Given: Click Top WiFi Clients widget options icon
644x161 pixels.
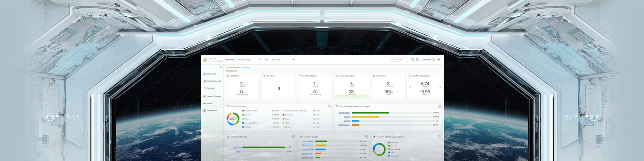Looking at the screenshot, I should coord(366,137).
